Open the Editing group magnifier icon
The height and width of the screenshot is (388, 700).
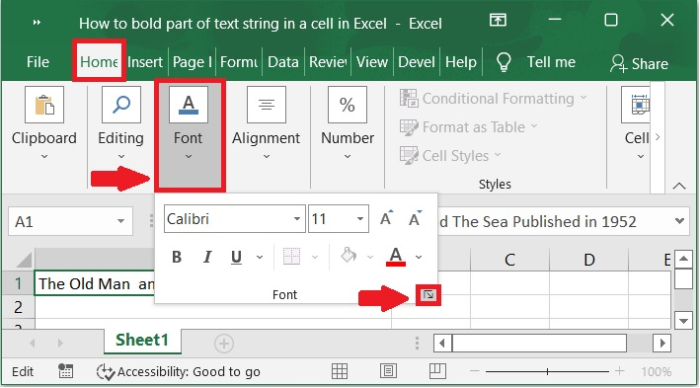tap(121, 105)
